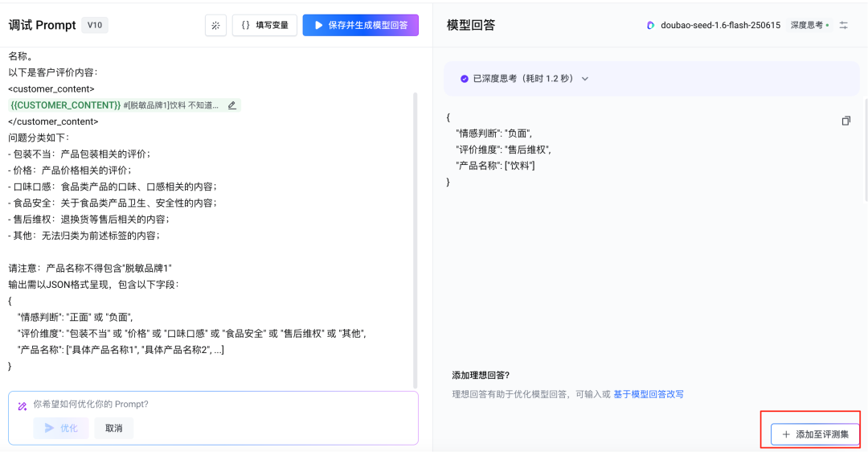The width and height of the screenshot is (868, 452).
Task: Toggle the 深度思考 deep thinking switch
Action: point(810,26)
